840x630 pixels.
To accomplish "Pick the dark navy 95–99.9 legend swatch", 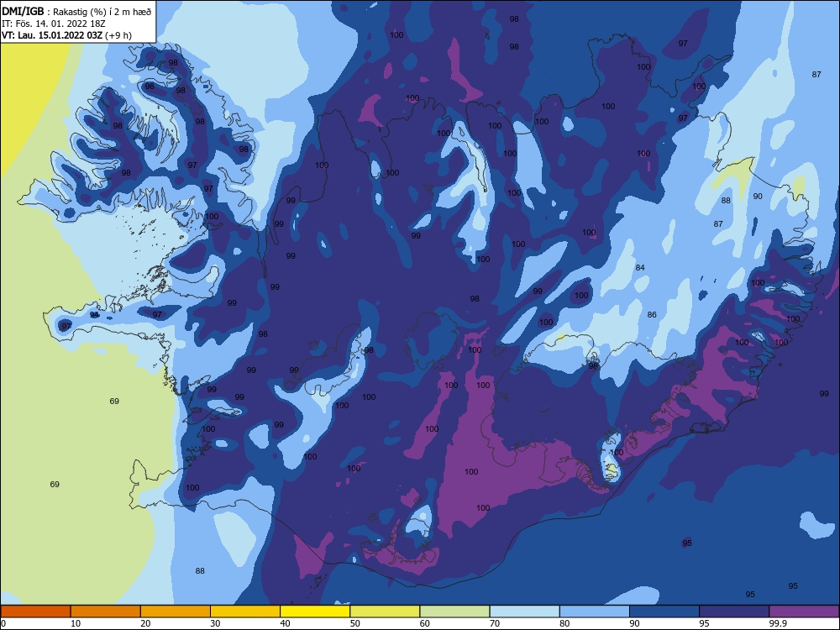I will [734, 612].
